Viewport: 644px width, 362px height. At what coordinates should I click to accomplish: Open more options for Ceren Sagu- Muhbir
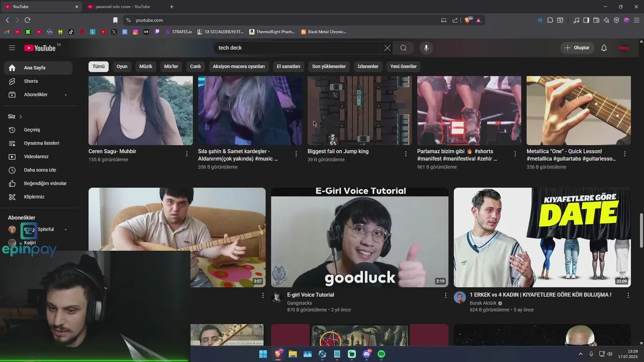pyautogui.click(x=187, y=154)
